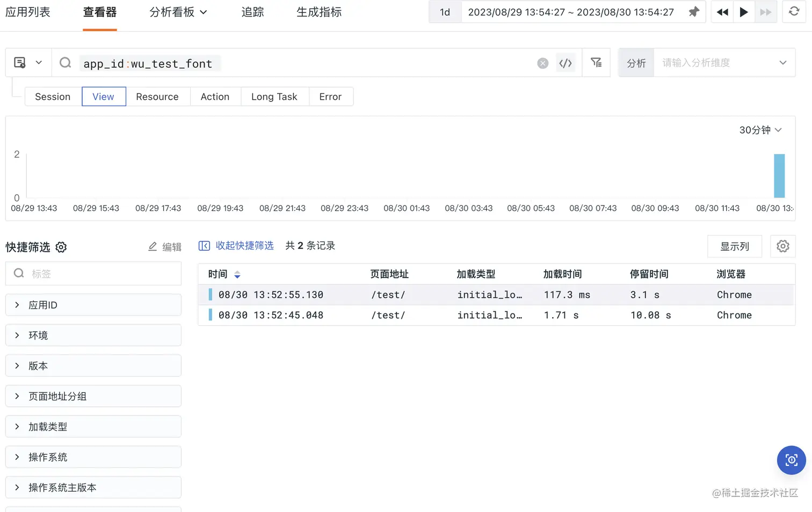
Task: Switch to the Session tab
Action: [x=53, y=97]
